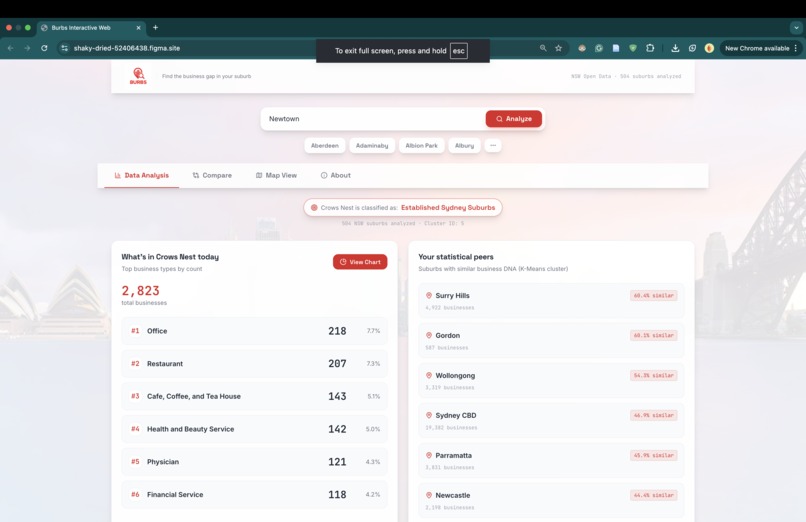The width and height of the screenshot is (806, 522).
Task: Open the Parramatta peer suburb
Action: point(551,461)
